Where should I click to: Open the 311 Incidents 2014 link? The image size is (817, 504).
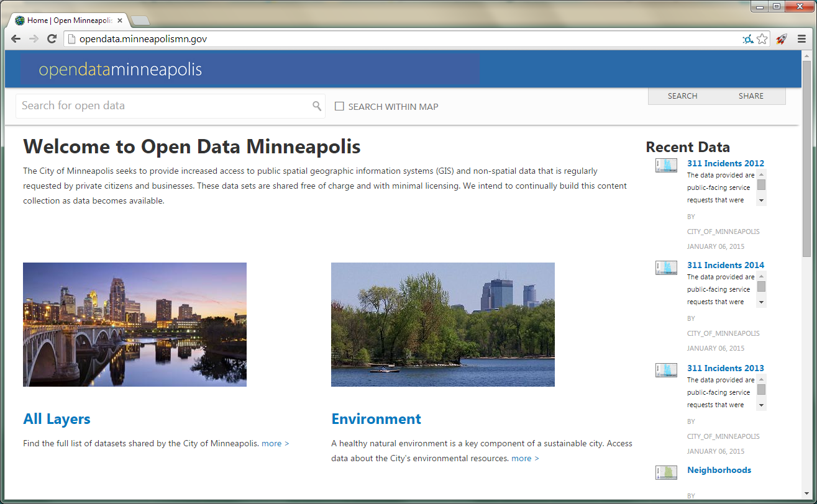pyautogui.click(x=726, y=265)
